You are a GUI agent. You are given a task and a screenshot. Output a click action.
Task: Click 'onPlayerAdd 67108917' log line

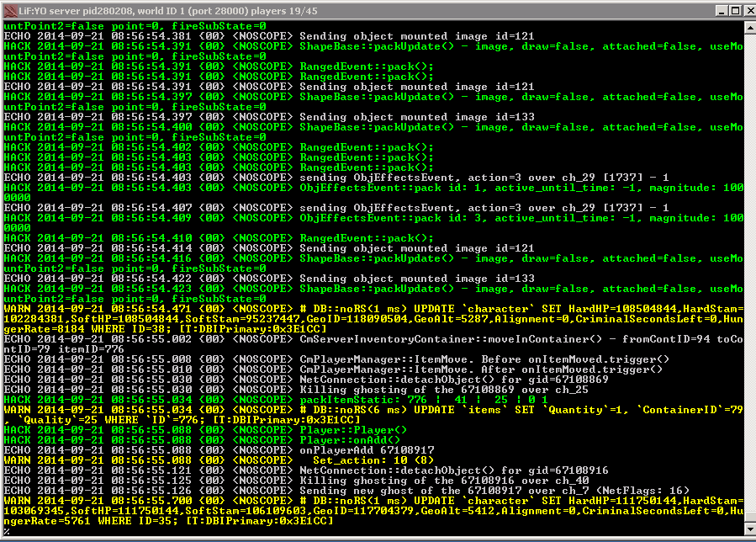pyautogui.click(x=219, y=451)
